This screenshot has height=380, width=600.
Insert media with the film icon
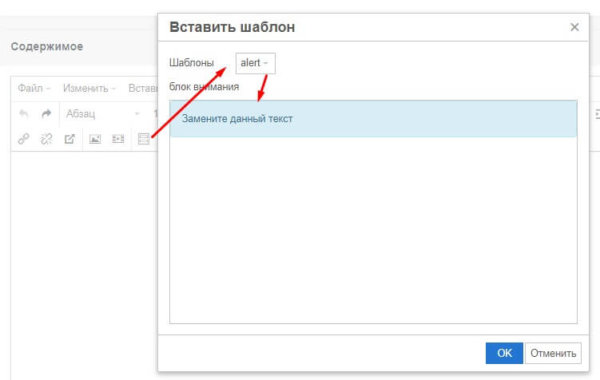tap(118, 139)
